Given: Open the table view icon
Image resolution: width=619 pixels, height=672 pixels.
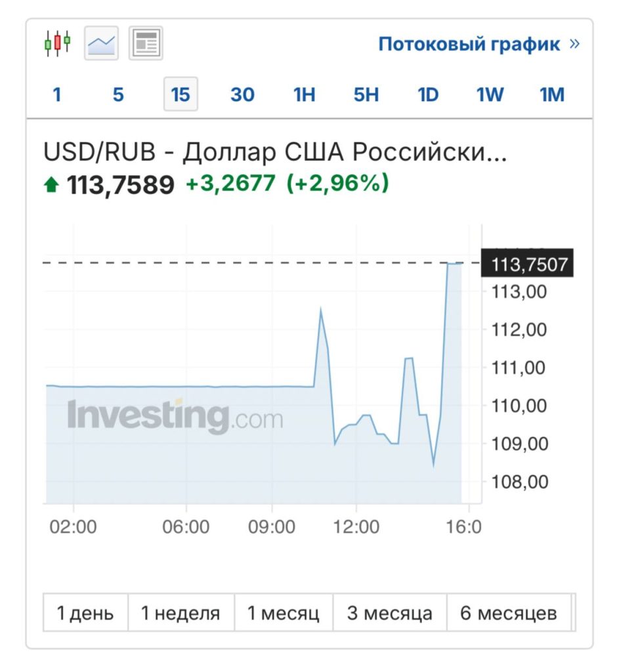Looking at the screenshot, I should coord(146,44).
